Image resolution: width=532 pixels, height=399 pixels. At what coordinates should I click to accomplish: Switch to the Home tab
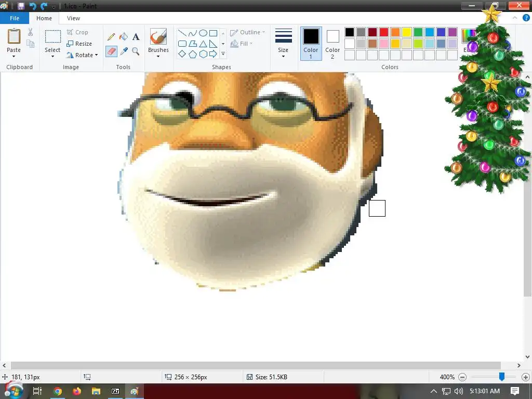click(x=44, y=18)
